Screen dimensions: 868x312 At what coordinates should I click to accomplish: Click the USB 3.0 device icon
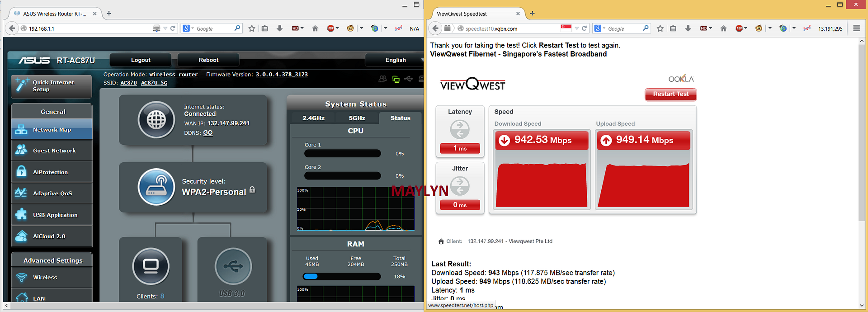point(233,266)
